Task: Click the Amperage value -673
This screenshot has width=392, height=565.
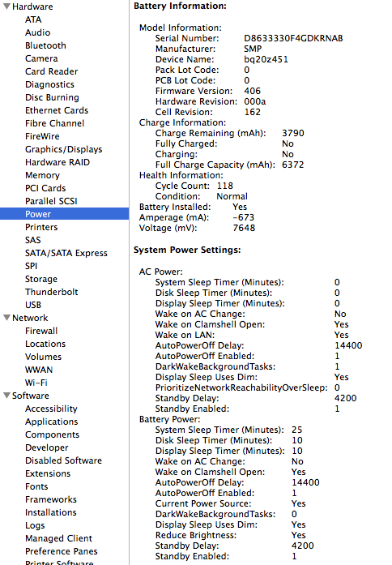Action: point(243,217)
